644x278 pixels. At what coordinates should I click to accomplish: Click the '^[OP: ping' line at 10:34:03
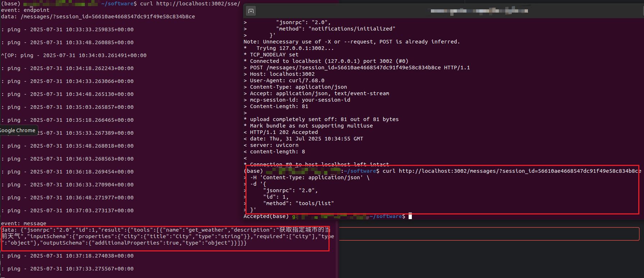[x=74, y=55]
